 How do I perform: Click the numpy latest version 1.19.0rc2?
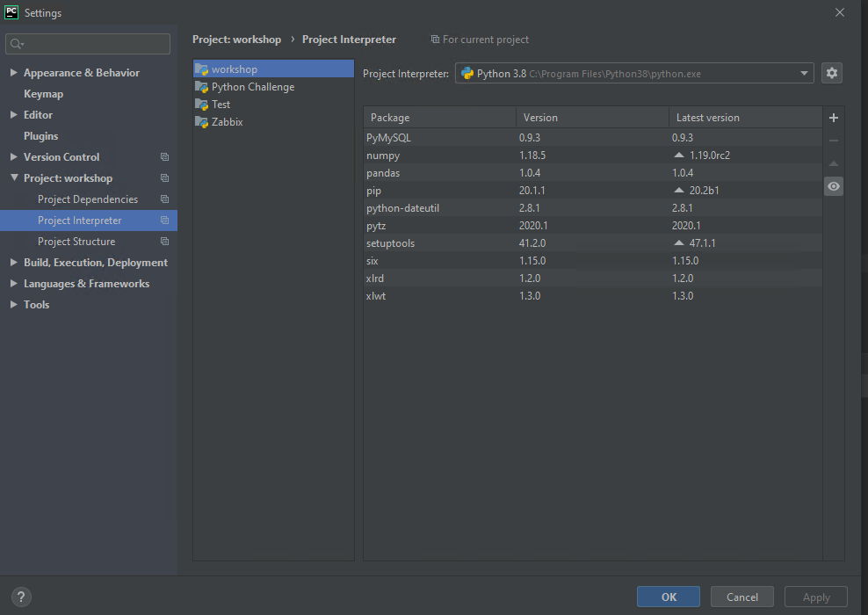(710, 156)
